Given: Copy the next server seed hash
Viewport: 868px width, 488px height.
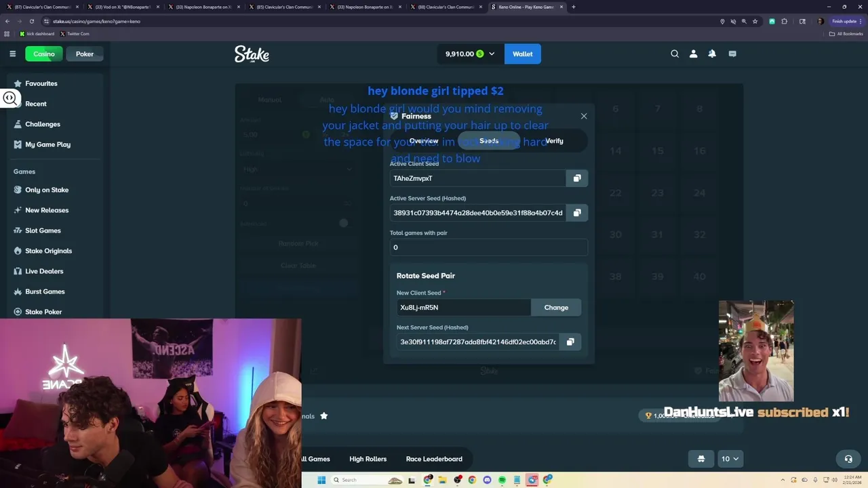Looking at the screenshot, I should 570,342.
